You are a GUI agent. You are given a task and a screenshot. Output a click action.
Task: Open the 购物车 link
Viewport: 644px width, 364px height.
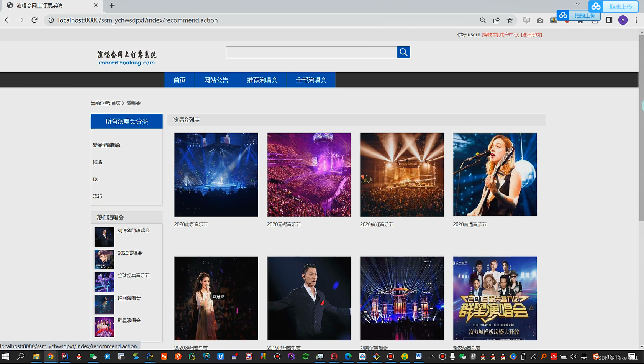[x=490, y=35]
